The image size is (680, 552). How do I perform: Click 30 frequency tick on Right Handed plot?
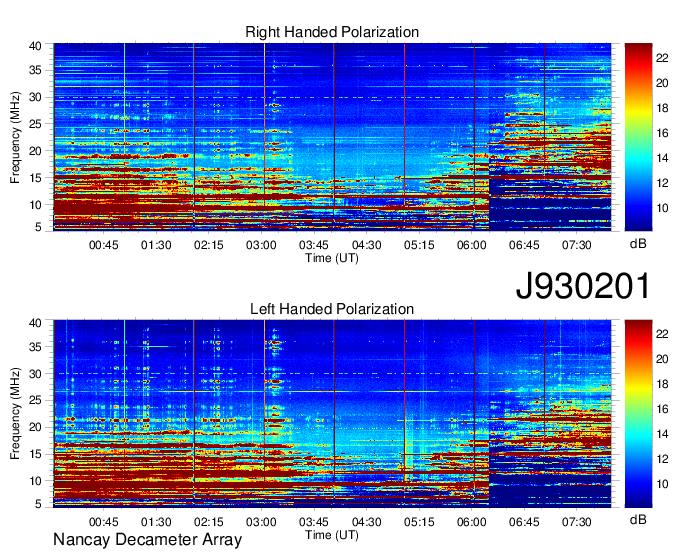tap(35, 97)
